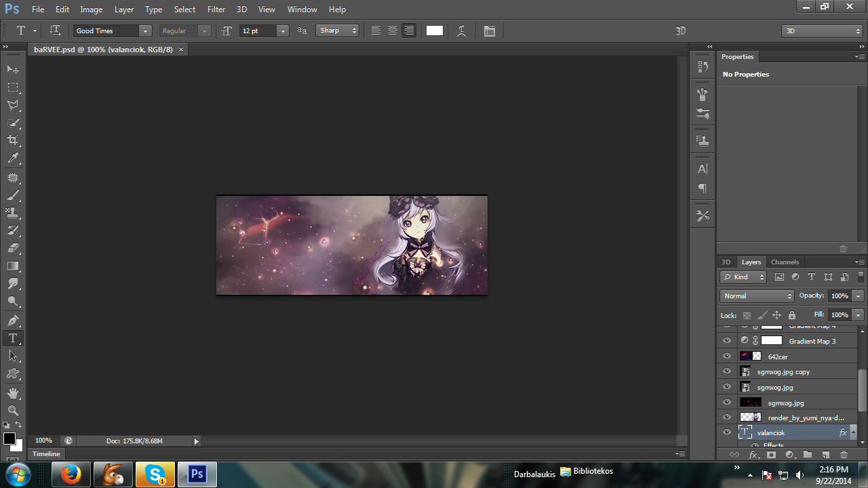Toggle lock all for layer
Screen dimensions: 868x488
coord(791,315)
